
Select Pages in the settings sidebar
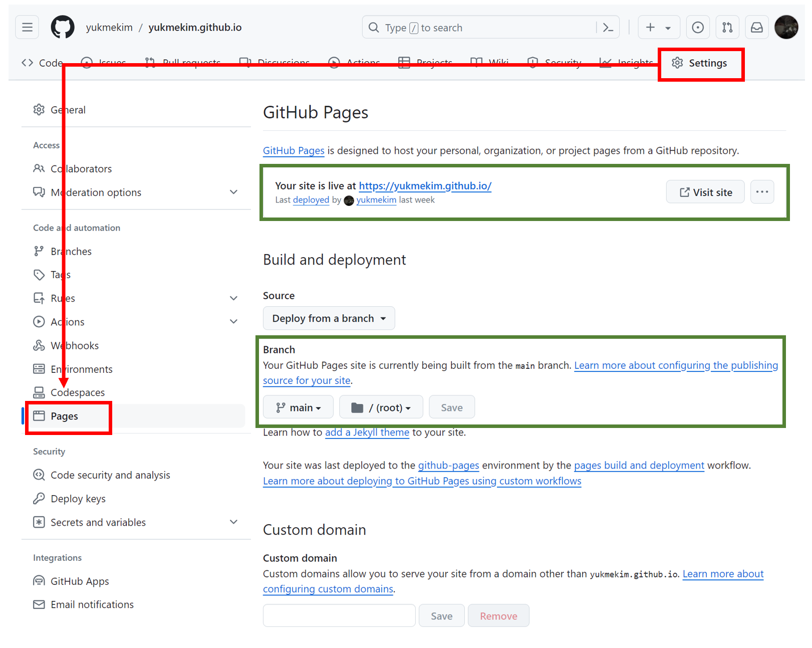point(65,416)
